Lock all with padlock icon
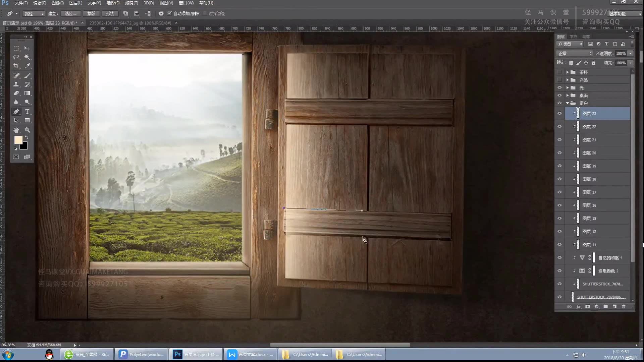The image size is (644, 362). [594, 63]
